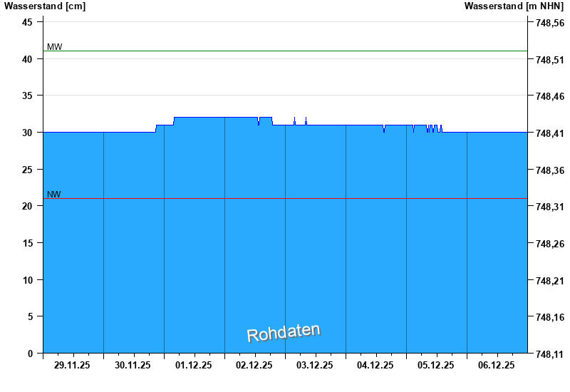Click the right axis value 748,51
The height and width of the screenshot is (392, 570).
[x=550, y=60]
